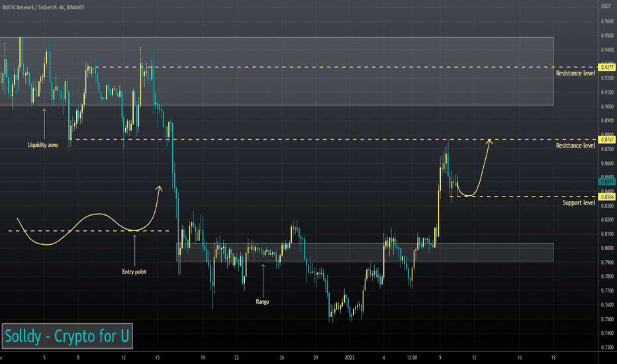Click the MATIC Network / TetherUS chart title
This screenshot has height=364, width=617.
43,7
